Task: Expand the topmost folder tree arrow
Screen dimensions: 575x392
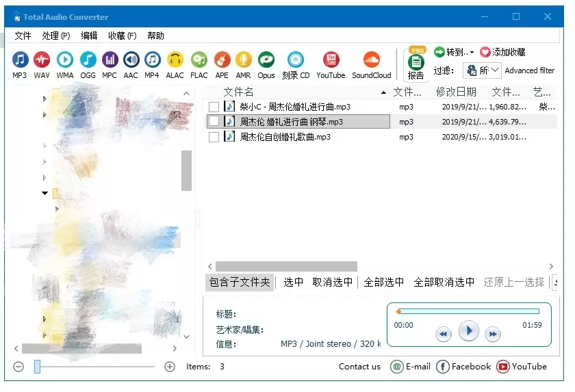Action: pyautogui.click(x=44, y=99)
